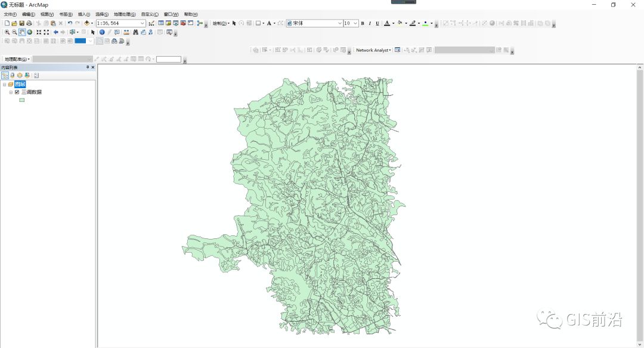Click Fixed Zoom Out icon
The height and width of the screenshot is (348, 644).
pyautogui.click(x=46, y=32)
